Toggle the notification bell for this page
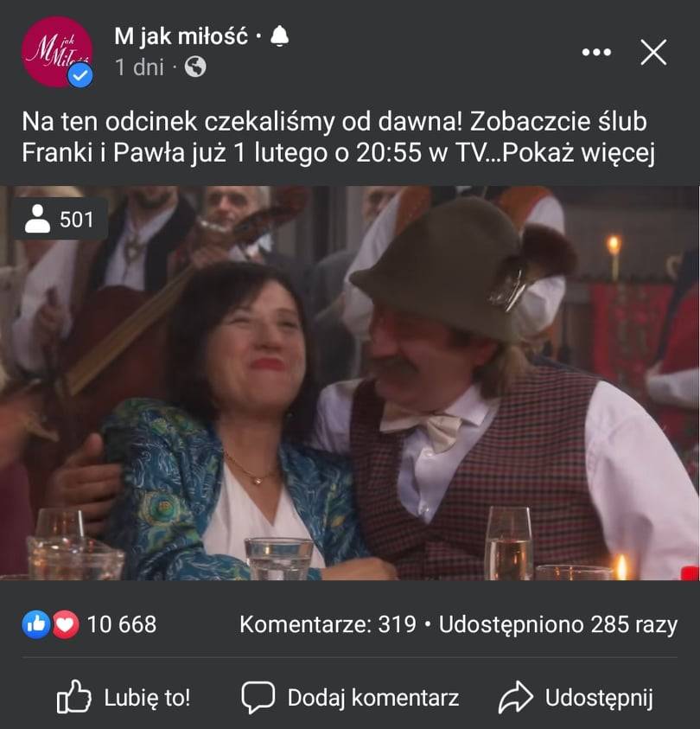The height and width of the screenshot is (729, 700). pos(280,36)
